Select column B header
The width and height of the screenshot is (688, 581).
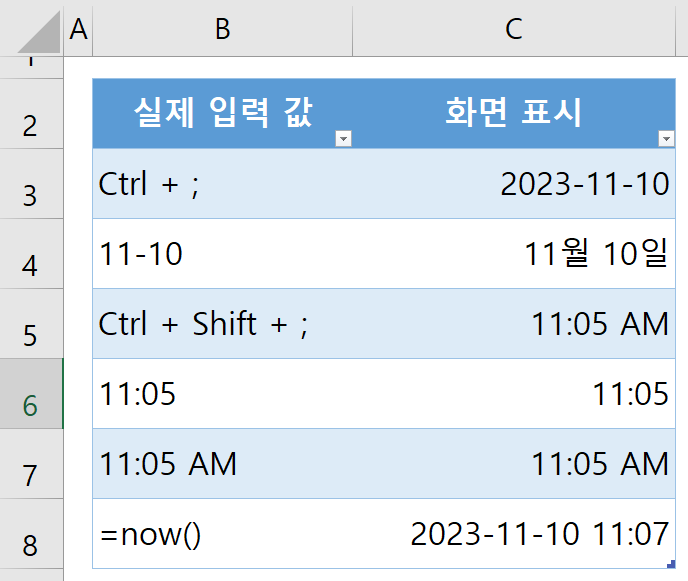[x=222, y=30]
